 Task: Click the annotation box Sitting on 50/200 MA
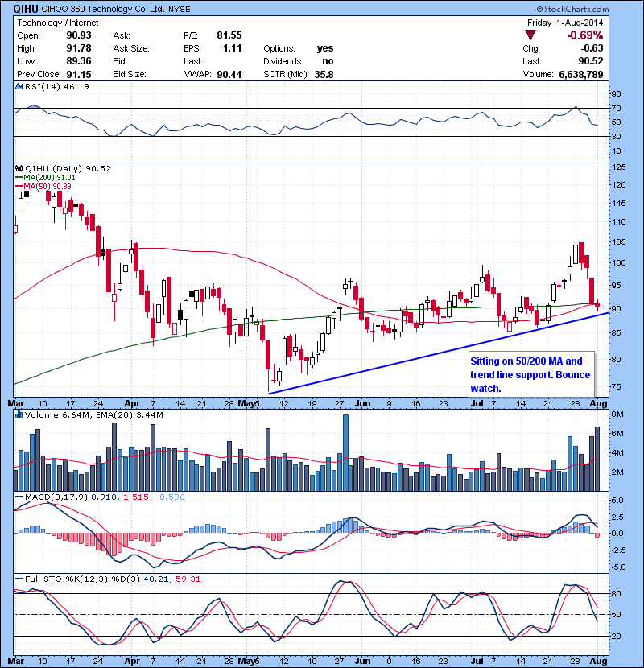coord(531,374)
